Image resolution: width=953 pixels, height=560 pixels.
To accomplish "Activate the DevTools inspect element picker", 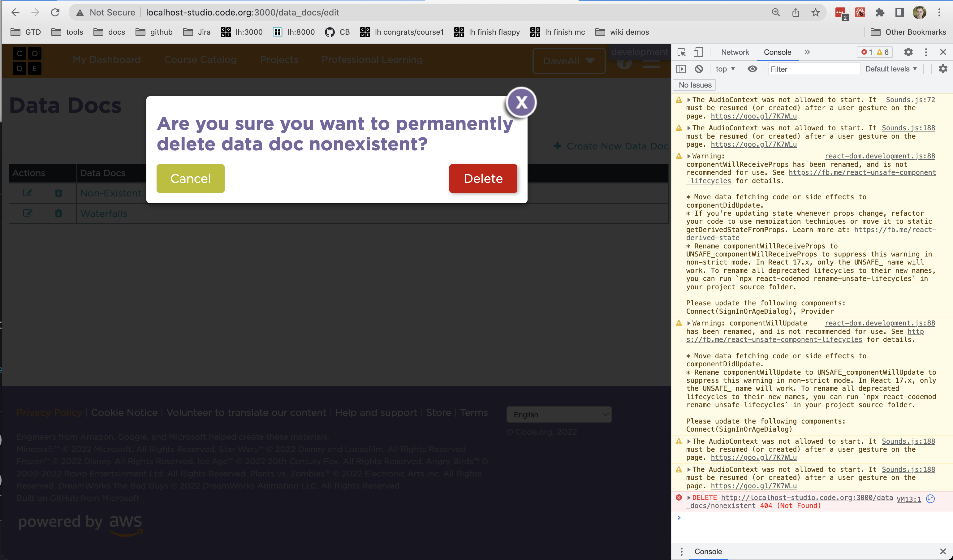I will 681,52.
